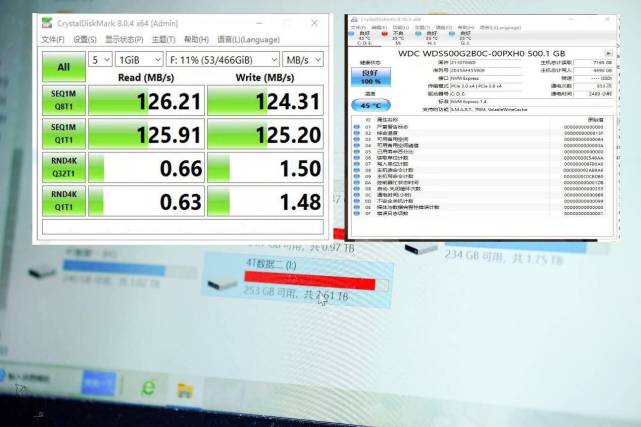Click the 1.48 RND4K Q1T1 write result

[x=265, y=201]
